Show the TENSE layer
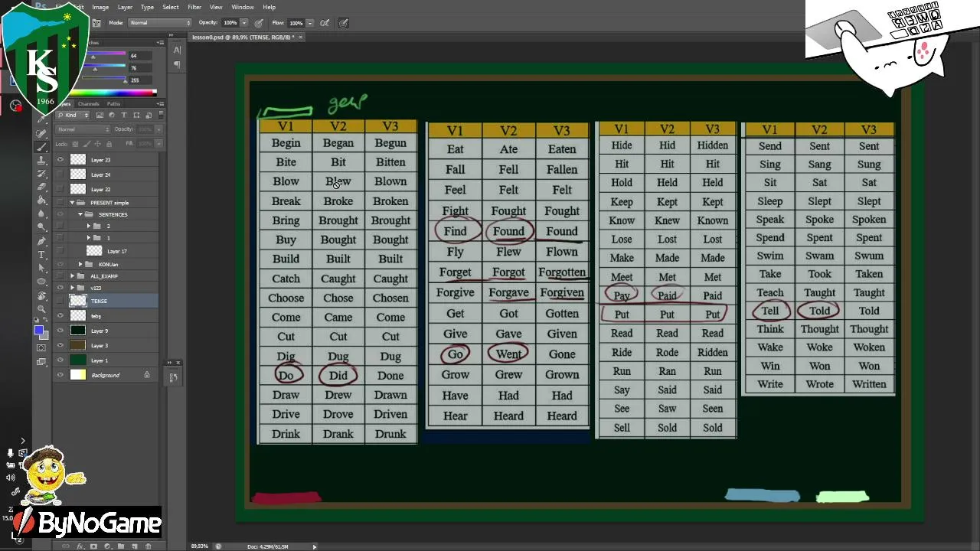 tap(60, 301)
